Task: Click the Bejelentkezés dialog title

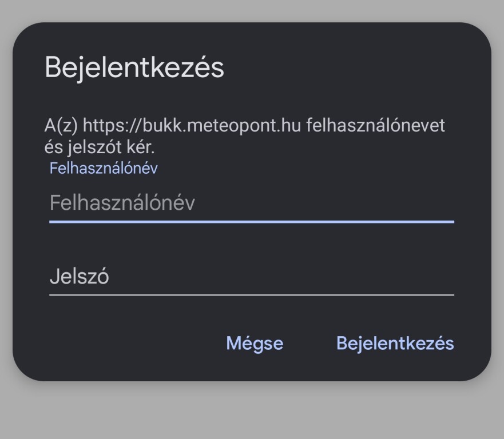Action: click(x=135, y=67)
